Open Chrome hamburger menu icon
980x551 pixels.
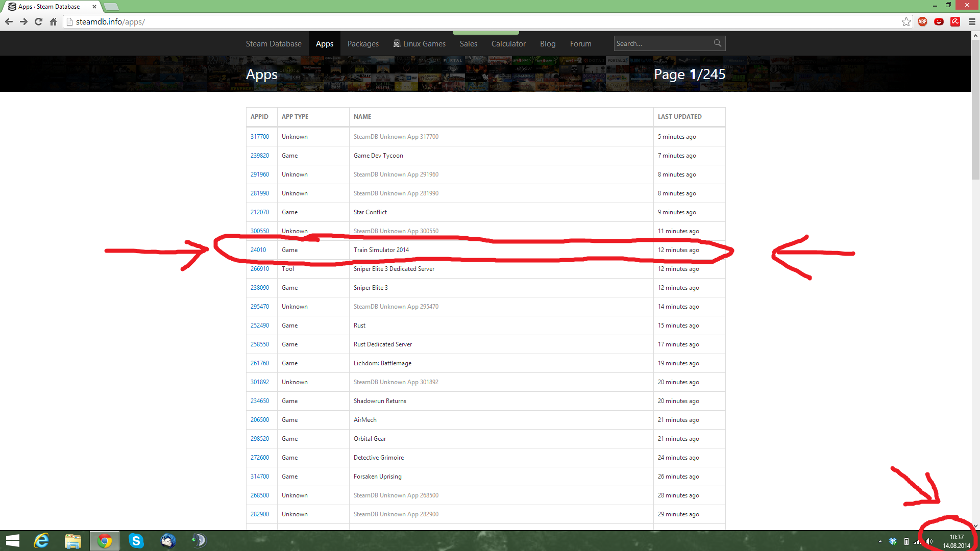972,21
